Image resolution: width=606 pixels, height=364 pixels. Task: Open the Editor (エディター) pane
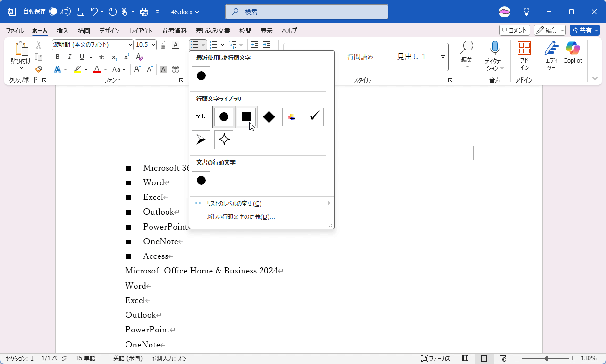click(x=551, y=56)
